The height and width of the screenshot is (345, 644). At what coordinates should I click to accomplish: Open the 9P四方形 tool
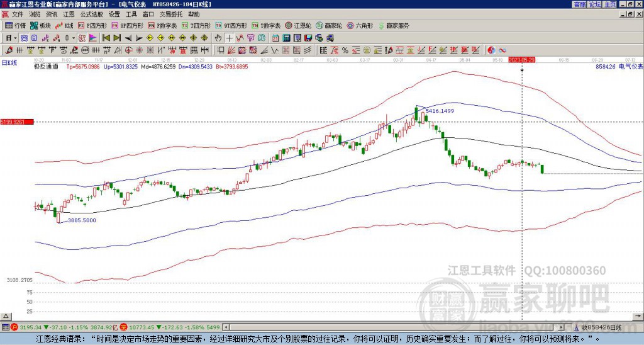pyautogui.click(x=127, y=25)
